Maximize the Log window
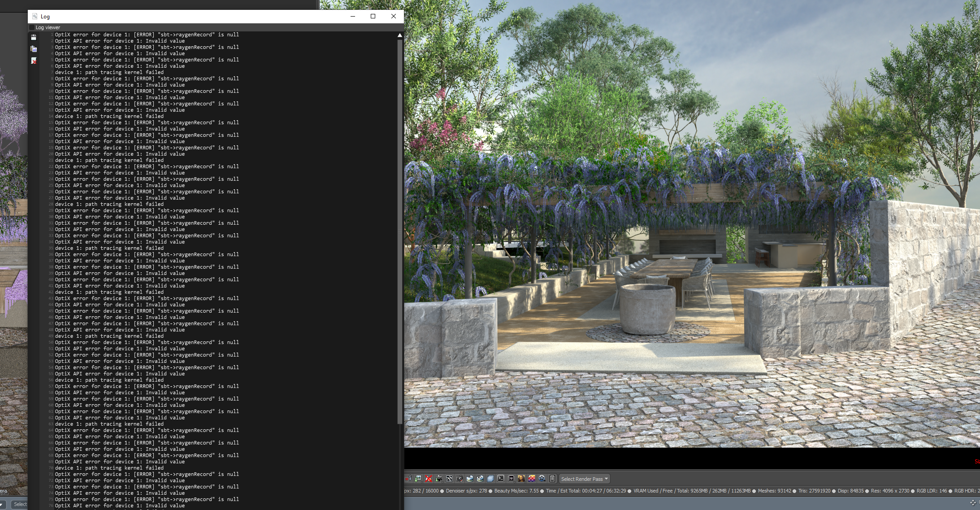 (x=373, y=16)
